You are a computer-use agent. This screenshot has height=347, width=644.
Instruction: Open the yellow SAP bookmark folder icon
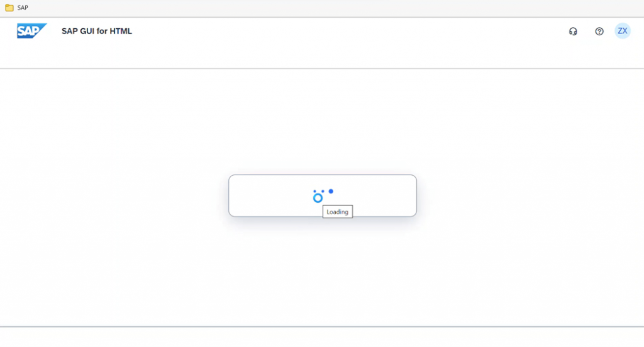[9, 8]
